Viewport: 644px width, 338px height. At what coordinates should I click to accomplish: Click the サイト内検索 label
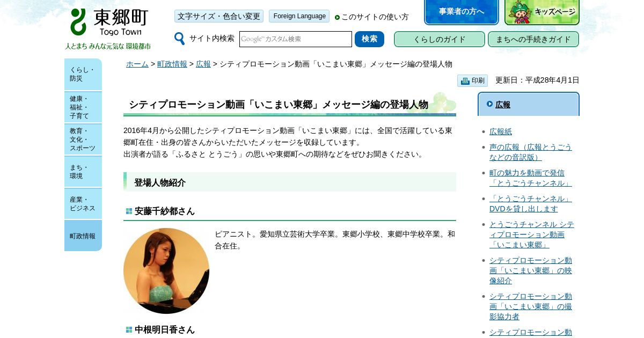tap(212, 39)
